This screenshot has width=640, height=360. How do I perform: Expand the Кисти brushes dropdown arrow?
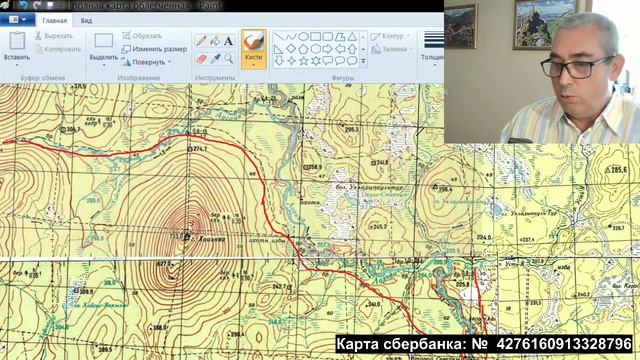[253, 64]
